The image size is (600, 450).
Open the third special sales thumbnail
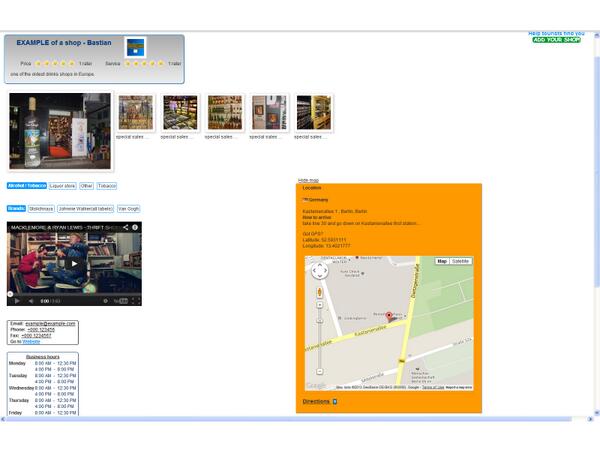point(225,113)
